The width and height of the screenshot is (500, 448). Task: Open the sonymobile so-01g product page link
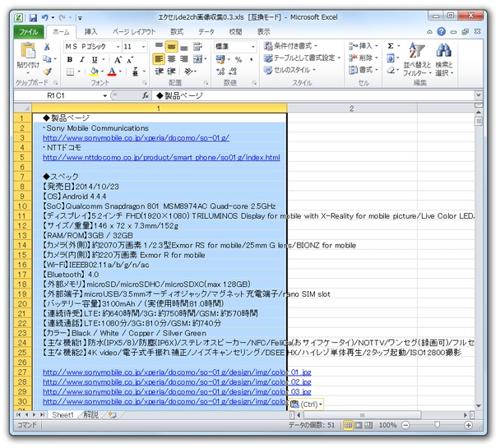pos(137,138)
